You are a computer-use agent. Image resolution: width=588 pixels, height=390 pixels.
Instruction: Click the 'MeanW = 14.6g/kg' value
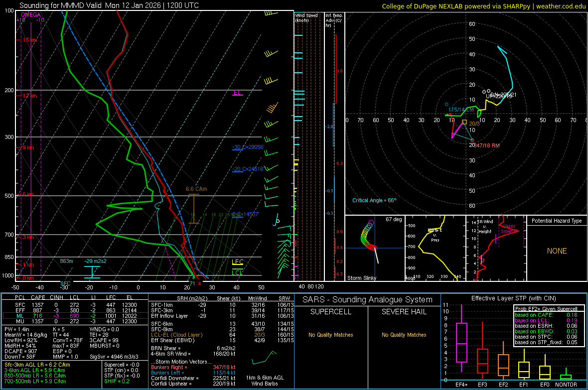pos(26,335)
